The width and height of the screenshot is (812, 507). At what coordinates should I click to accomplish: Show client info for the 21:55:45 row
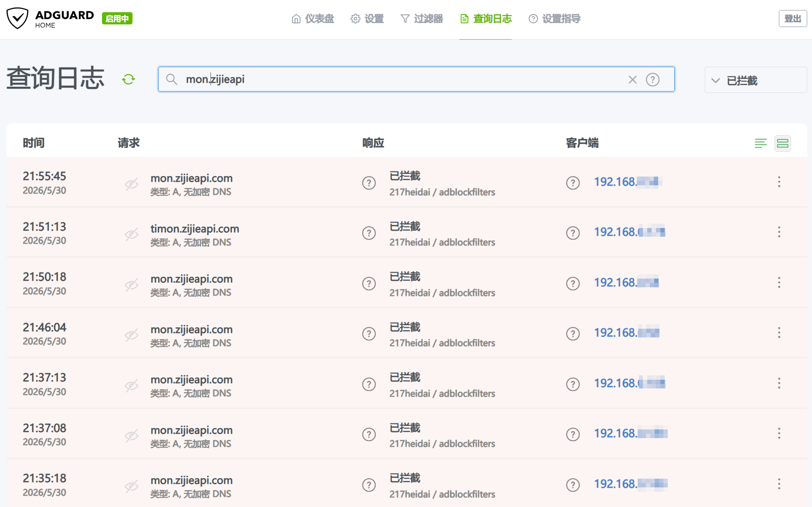click(x=573, y=183)
